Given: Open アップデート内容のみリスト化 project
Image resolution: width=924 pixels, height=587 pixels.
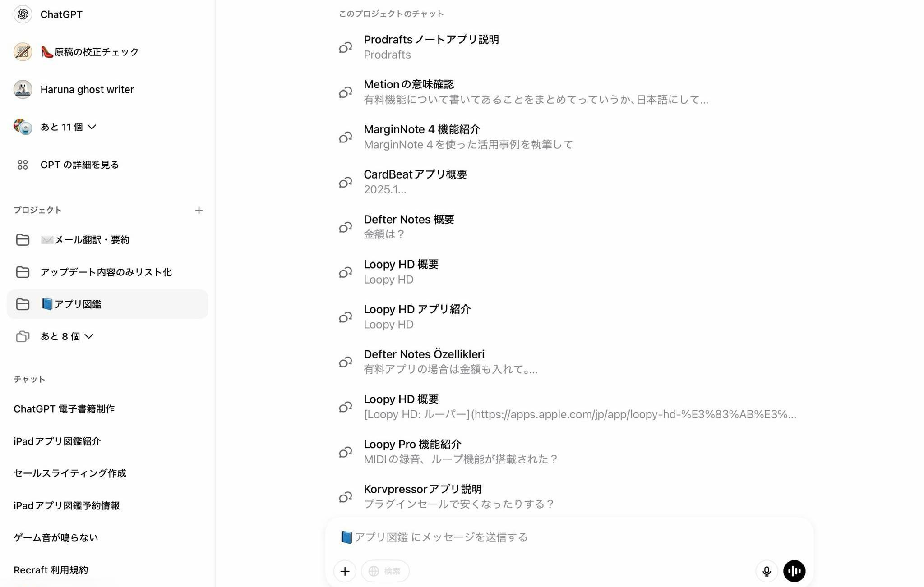Looking at the screenshot, I should 107,272.
